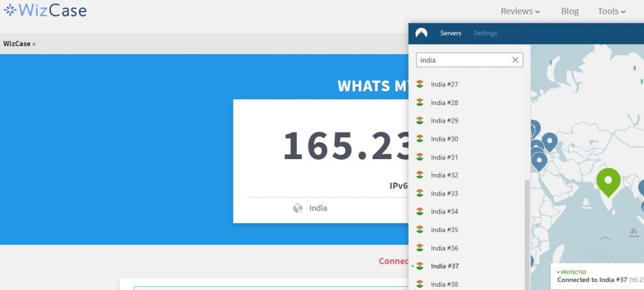Image resolution: width=644 pixels, height=290 pixels.
Task: Click the ship icon in the ocean
Action: (x=634, y=232)
